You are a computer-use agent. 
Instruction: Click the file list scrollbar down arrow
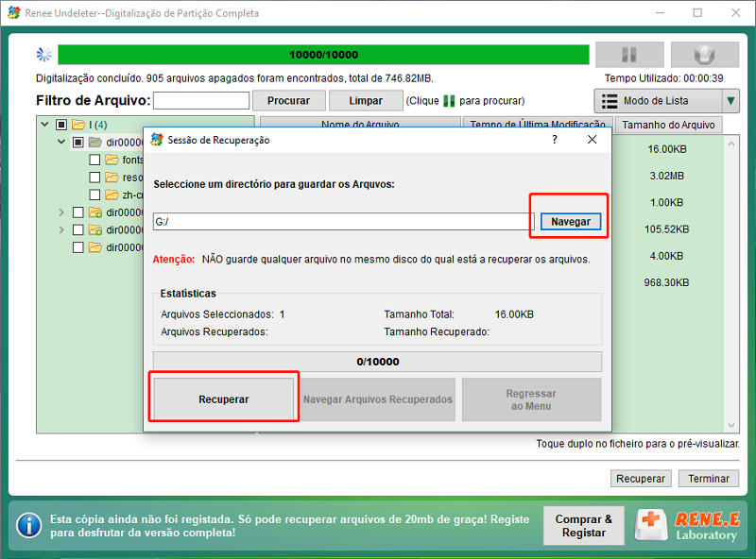[x=731, y=425]
